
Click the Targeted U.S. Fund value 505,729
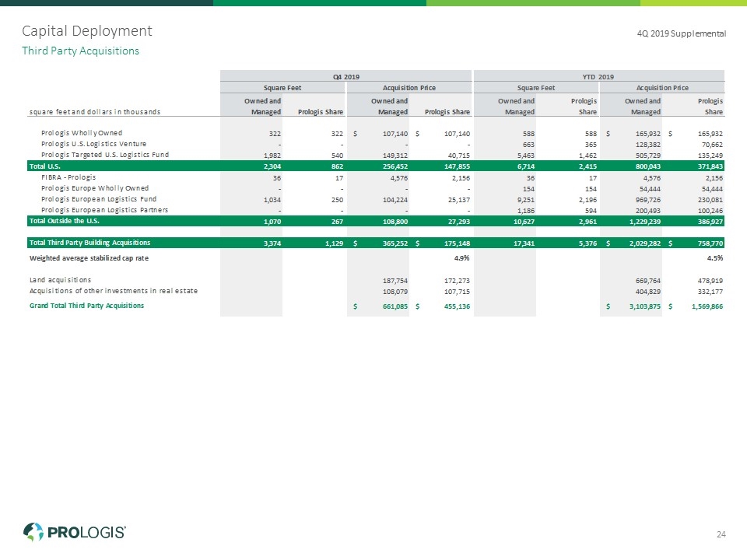coord(648,156)
